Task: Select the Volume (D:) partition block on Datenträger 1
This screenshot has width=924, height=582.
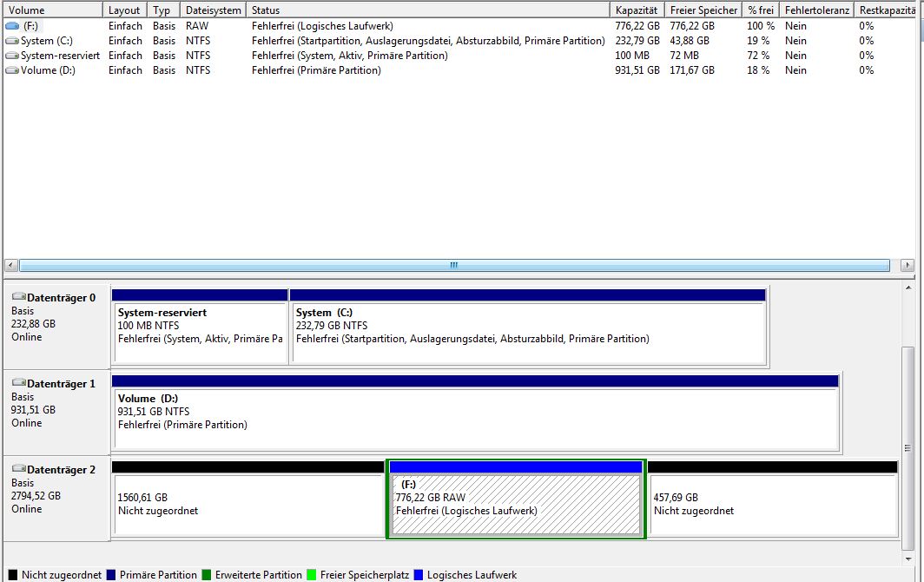Action: pyautogui.click(x=475, y=413)
